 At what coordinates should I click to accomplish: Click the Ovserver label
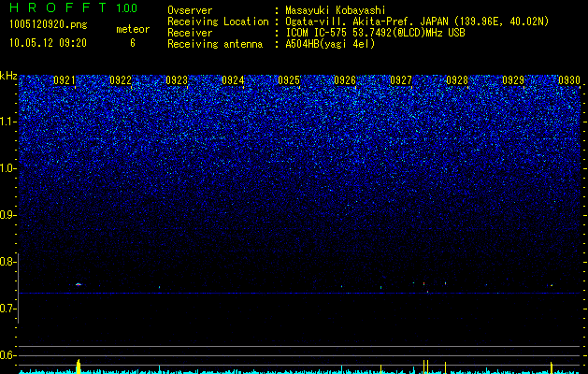pos(190,10)
